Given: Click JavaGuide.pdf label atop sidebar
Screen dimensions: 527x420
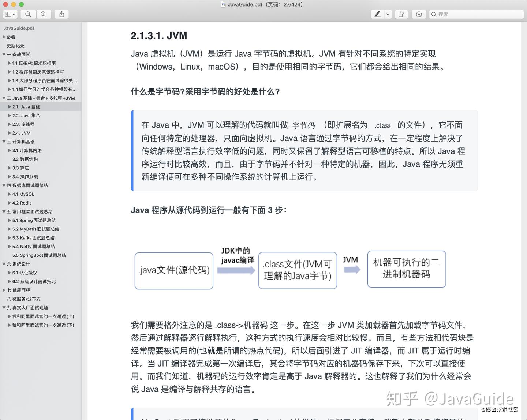Looking at the screenshot, I should (x=19, y=28).
